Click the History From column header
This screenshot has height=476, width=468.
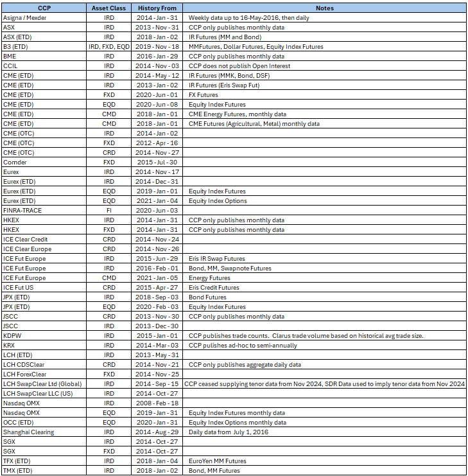click(x=157, y=8)
